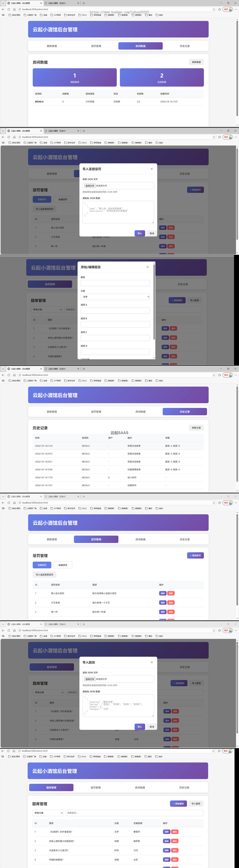Switch to 惩罚管理 tab on 房间数据 page
This screenshot has height=868, width=239.
96,46
